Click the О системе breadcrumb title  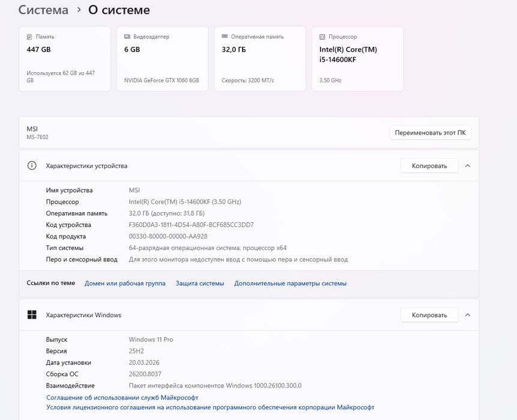(x=119, y=10)
